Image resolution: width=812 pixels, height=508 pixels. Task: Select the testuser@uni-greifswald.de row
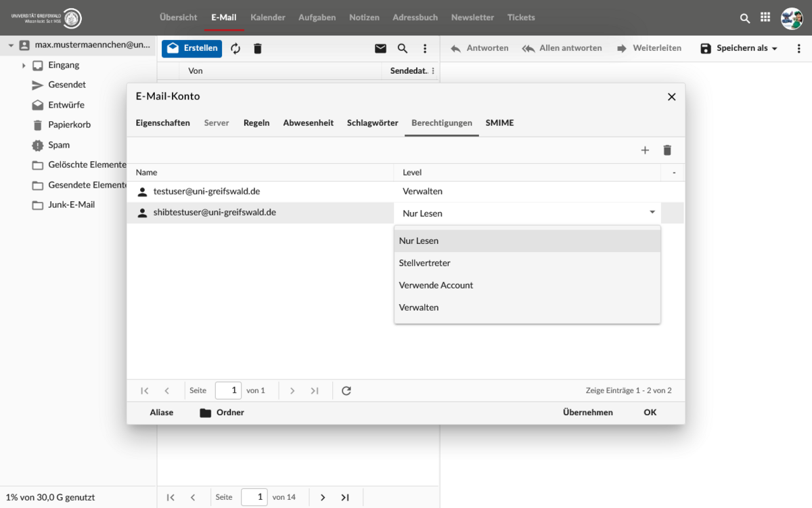[x=206, y=192]
